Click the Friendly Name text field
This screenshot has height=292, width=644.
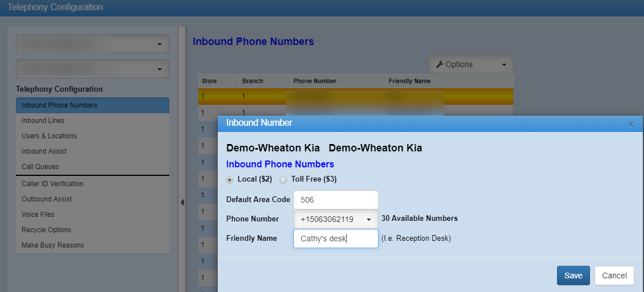(336, 238)
